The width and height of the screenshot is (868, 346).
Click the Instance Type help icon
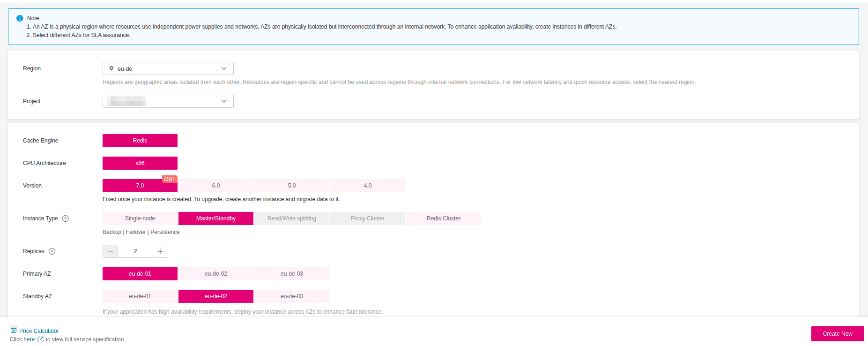point(66,218)
